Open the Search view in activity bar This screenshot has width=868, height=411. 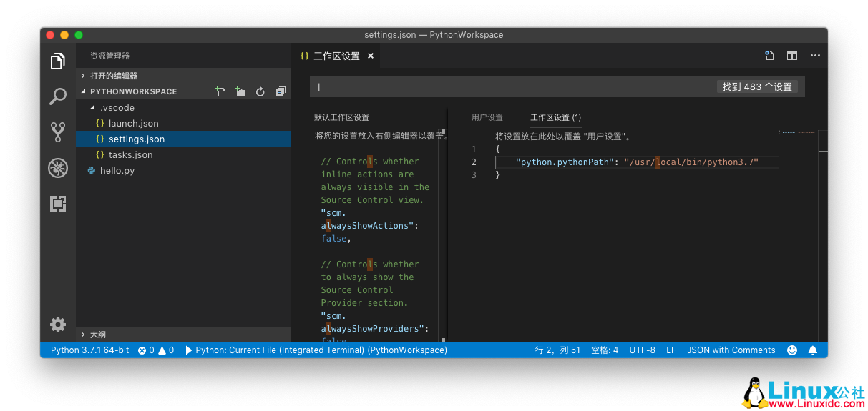[58, 96]
